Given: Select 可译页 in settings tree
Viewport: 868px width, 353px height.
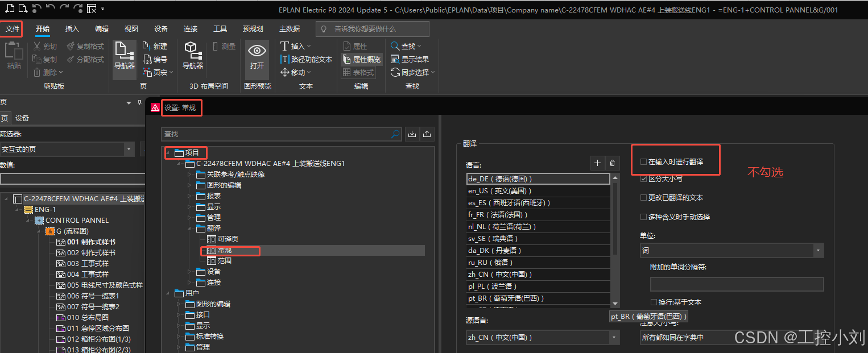Looking at the screenshot, I should click(228, 239).
